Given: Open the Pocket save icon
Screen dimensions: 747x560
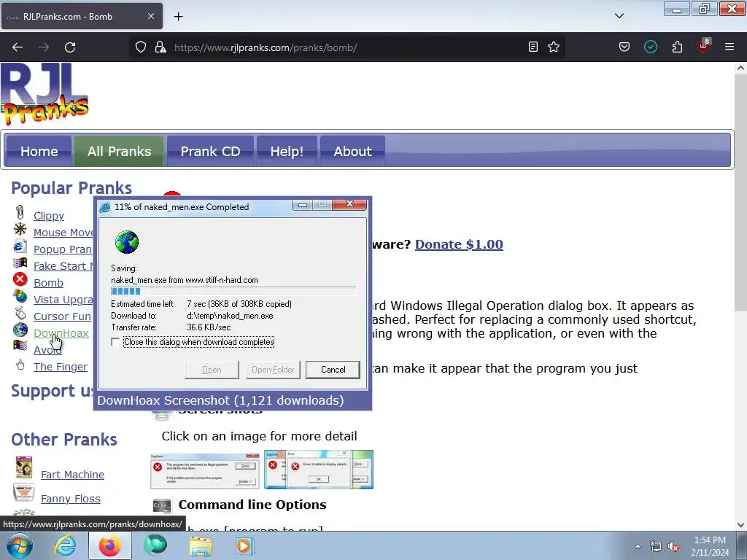Looking at the screenshot, I should (x=624, y=47).
